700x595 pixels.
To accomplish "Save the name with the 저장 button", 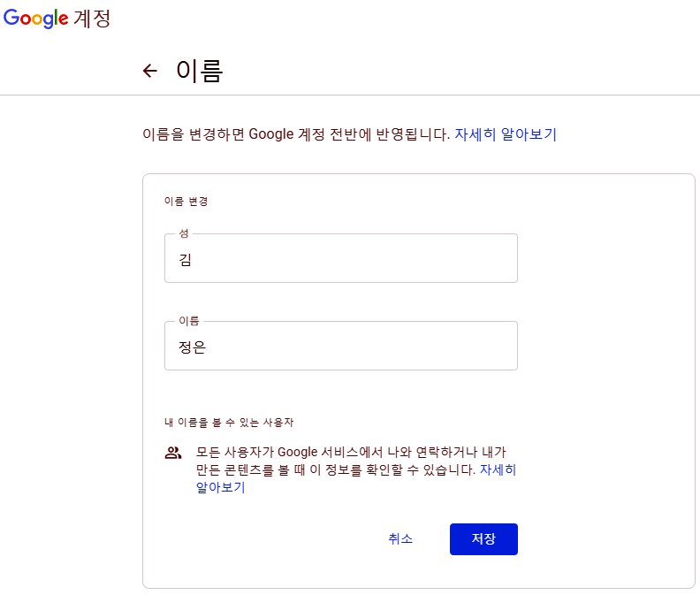I will point(484,539).
